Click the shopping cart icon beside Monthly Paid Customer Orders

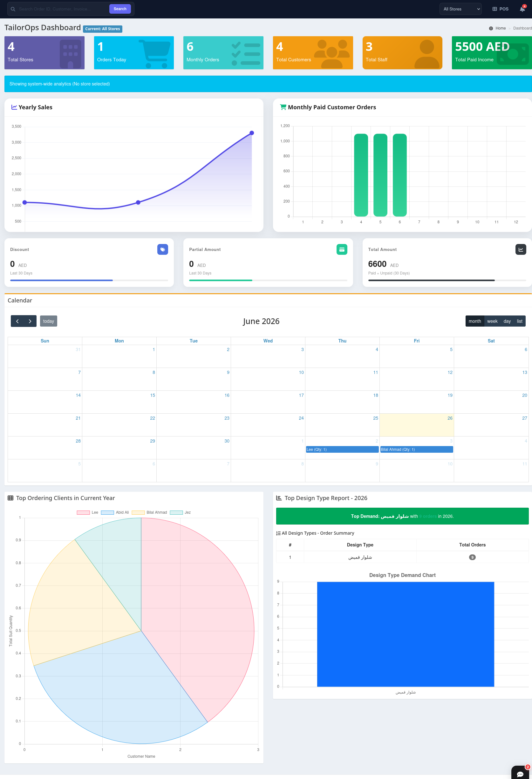[283, 107]
